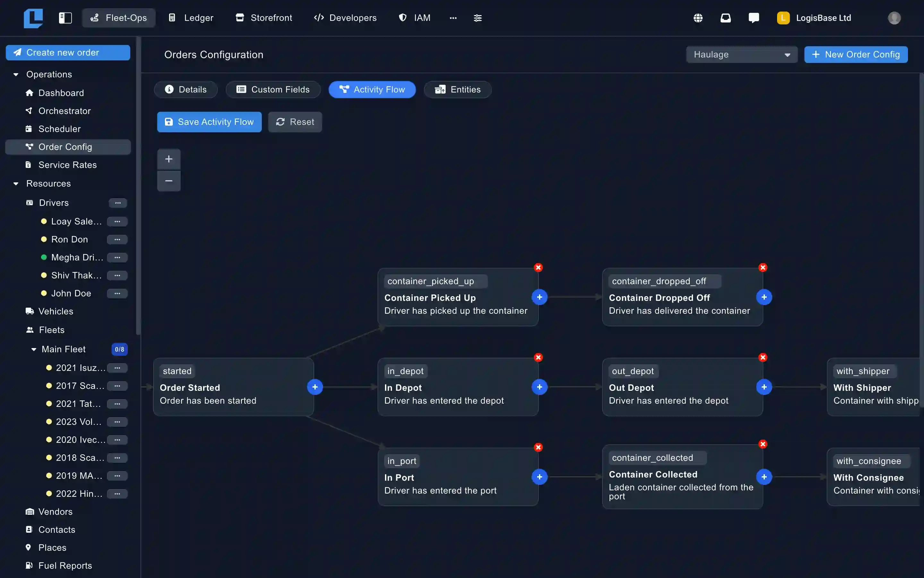This screenshot has height=578, width=924.
Task: Open the IAM menu
Action: click(415, 18)
